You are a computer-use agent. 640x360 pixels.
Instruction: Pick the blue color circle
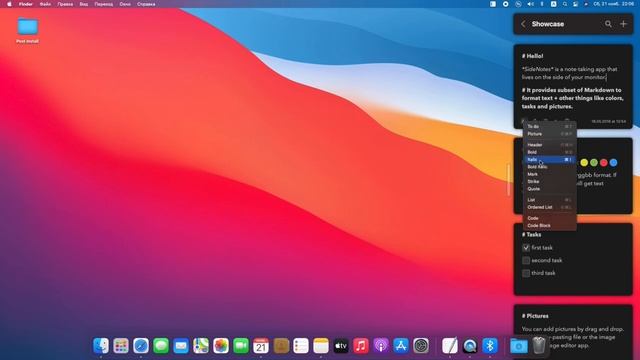coord(613,162)
